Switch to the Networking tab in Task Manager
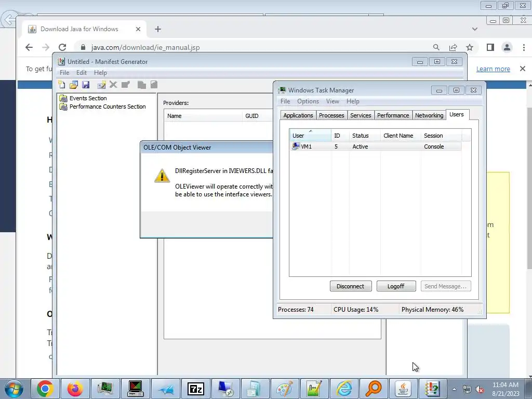 coord(429,115)
